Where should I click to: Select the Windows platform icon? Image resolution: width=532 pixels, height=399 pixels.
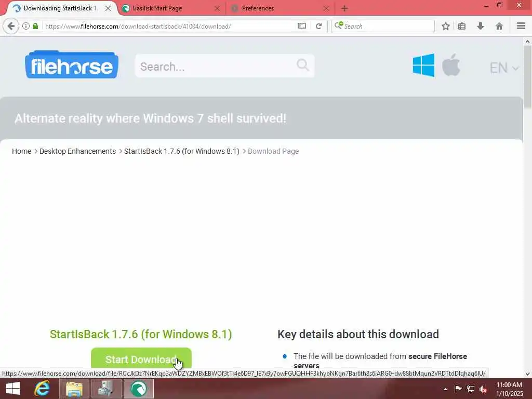point(423,65)
